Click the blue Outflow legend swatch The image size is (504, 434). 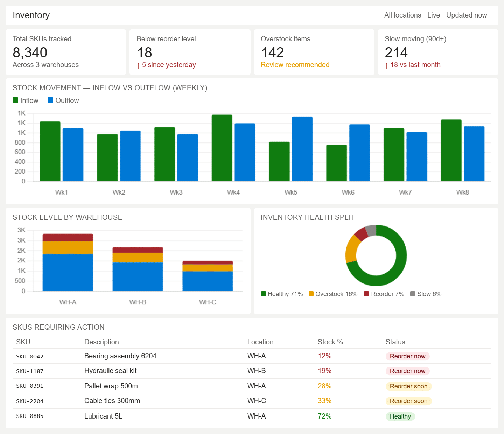tap(50, 100)
